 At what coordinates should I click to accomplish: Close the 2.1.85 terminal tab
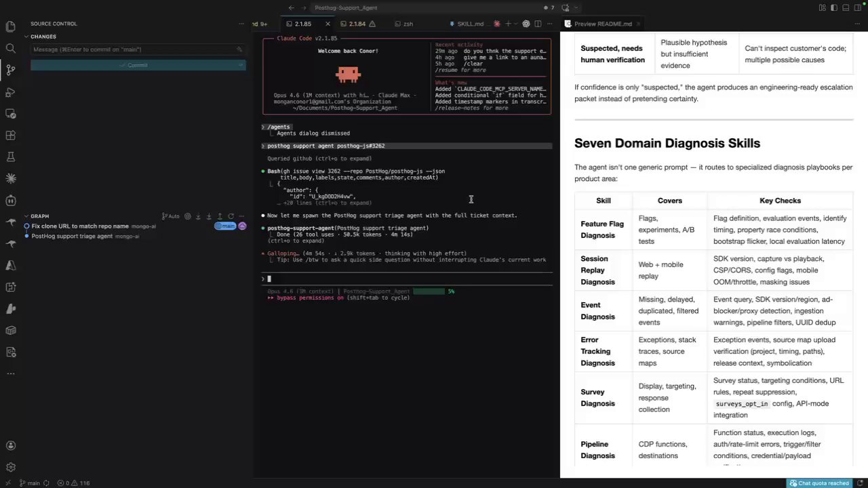pos(326,24)
